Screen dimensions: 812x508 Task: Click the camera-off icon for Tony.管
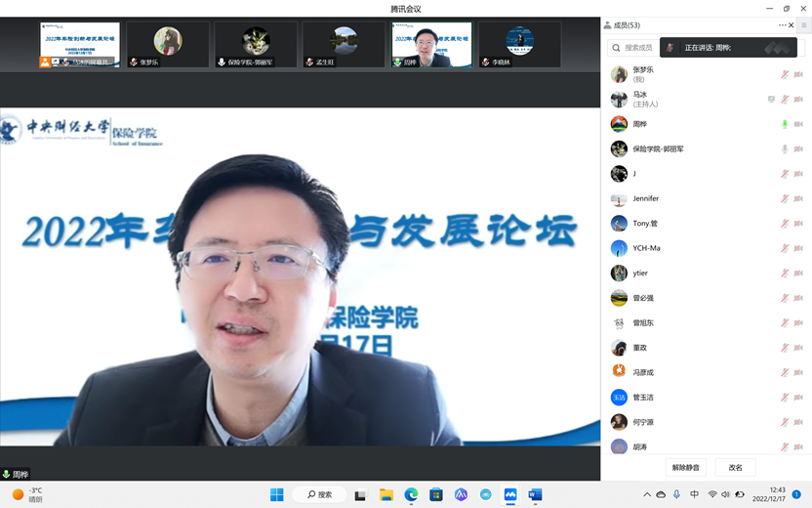click(798, 224)
